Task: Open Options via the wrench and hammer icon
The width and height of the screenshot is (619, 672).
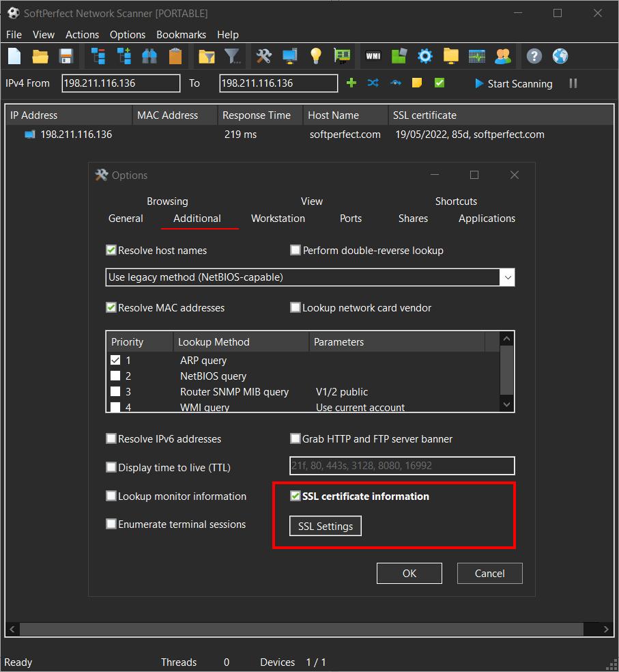Action: pos(264,56)
